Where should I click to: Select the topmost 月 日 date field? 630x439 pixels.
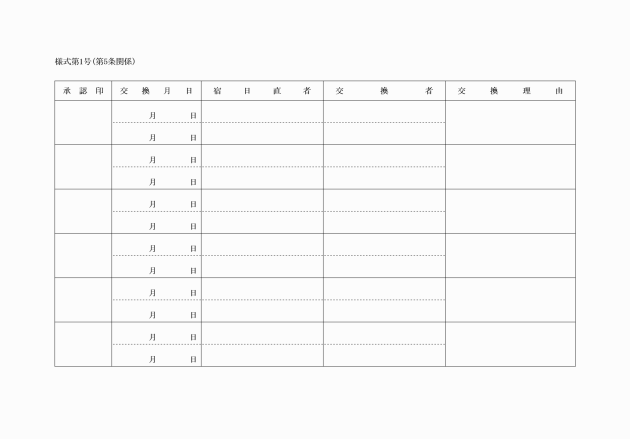(x=156, y=112)
